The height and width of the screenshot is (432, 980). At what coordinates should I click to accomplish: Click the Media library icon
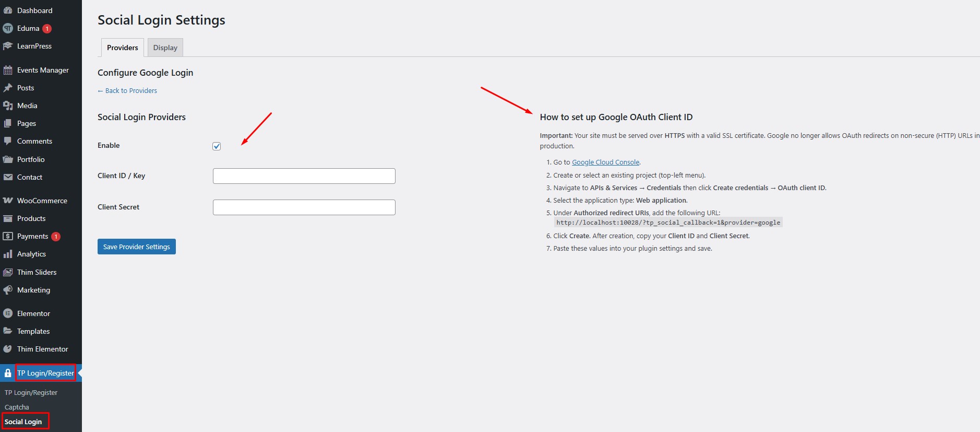(8, 106)
